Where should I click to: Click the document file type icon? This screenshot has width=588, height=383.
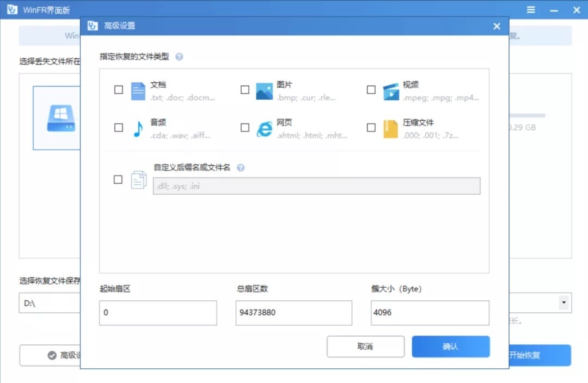[x=138, y=92]
